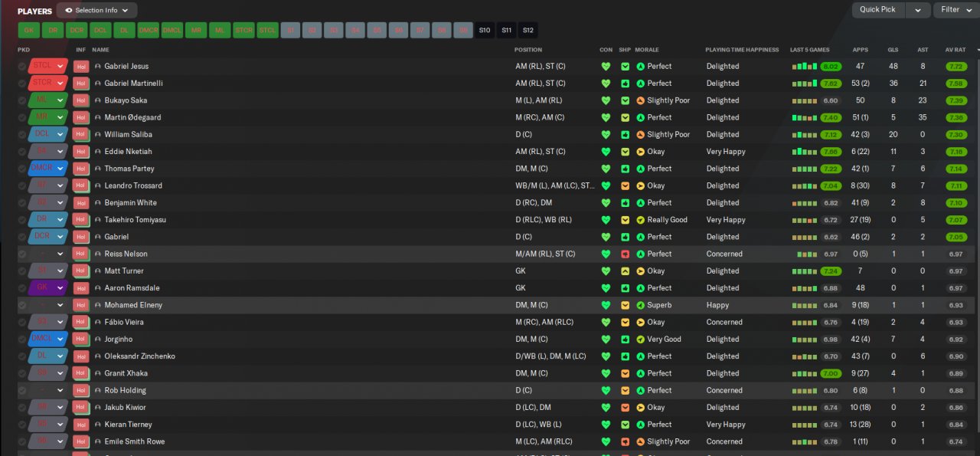Click Mohamed Elneny's Superb morale icon
The image size is (980, 456).
(641, 305)
